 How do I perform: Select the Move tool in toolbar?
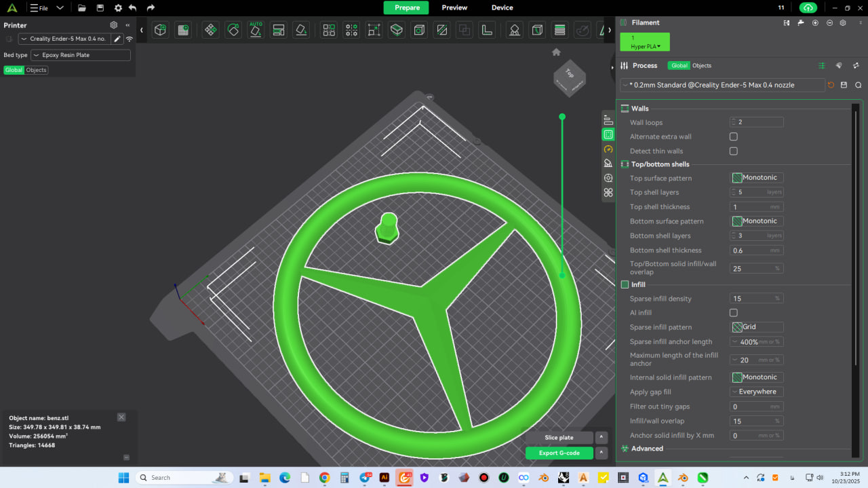pyautogui.click(x=211, y=30)
